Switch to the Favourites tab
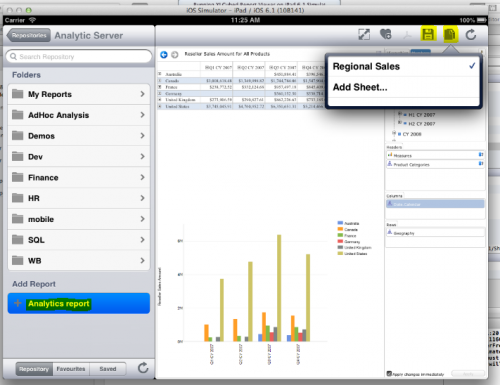Screen dimensions: 500x385 tap(71, 369)
